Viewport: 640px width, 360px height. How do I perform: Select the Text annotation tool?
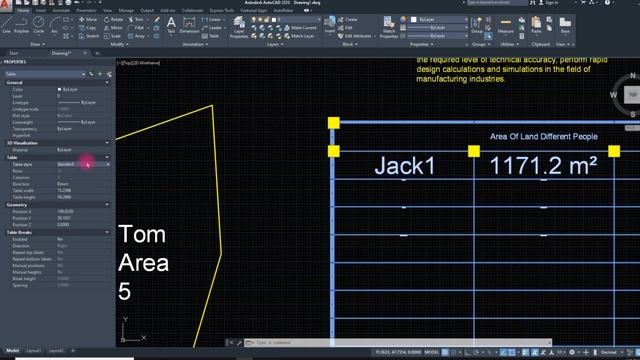pos(171,24)
